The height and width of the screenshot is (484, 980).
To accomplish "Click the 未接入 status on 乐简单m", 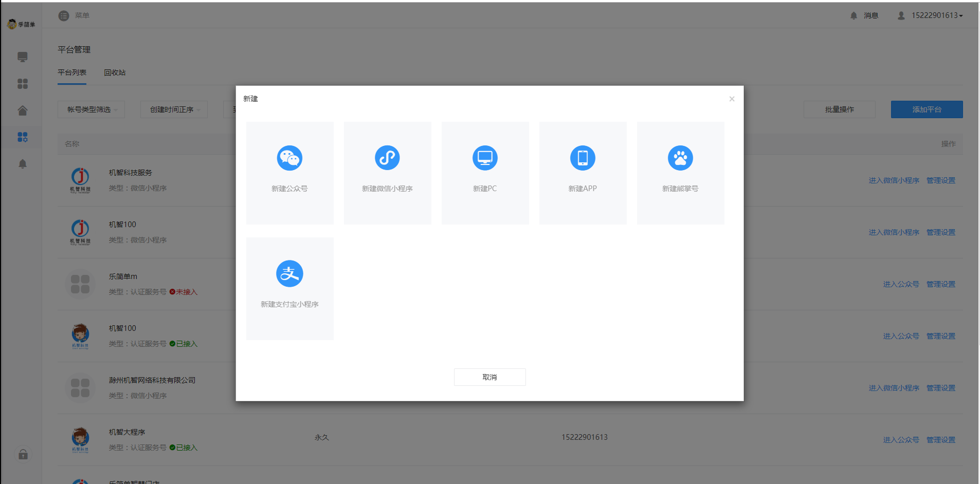I will click(184, 292).
